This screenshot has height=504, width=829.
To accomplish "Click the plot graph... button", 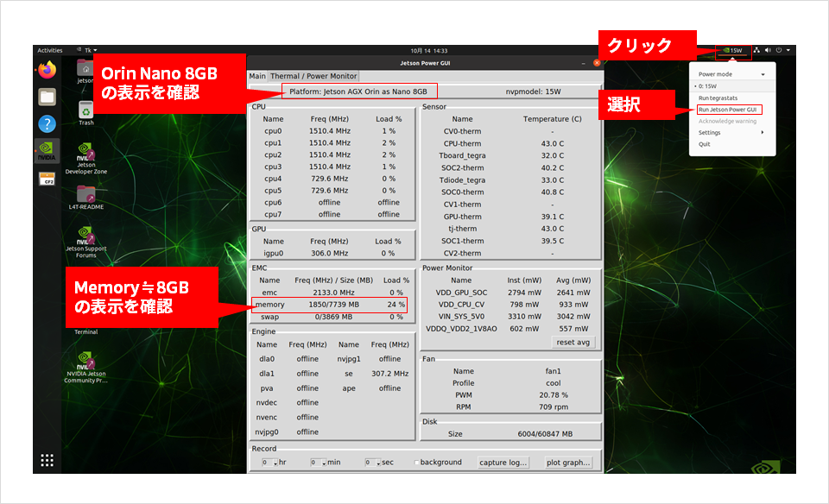I will (x=568, y=463).
